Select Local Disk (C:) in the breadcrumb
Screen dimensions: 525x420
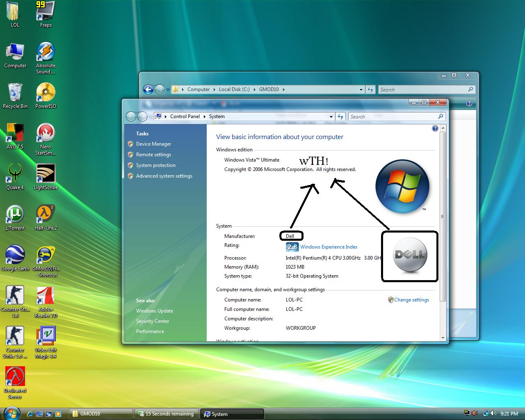click(234, 89)
